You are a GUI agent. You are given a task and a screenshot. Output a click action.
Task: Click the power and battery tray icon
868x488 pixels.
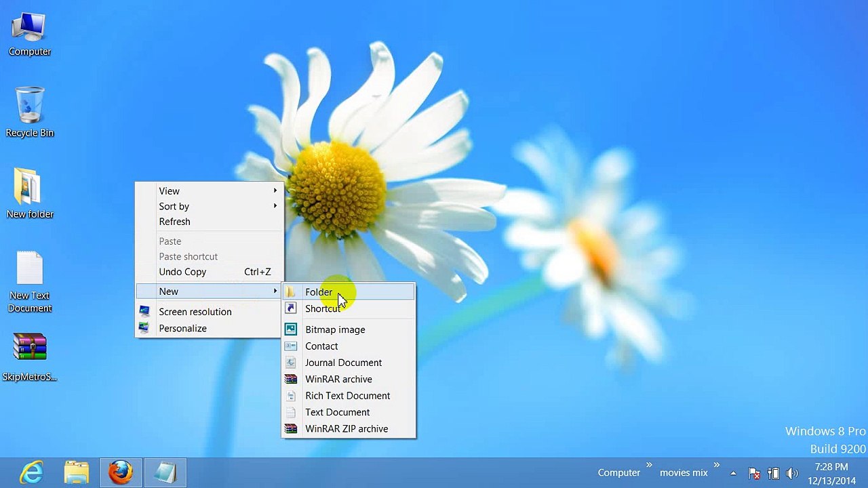(x=773, y=473)
